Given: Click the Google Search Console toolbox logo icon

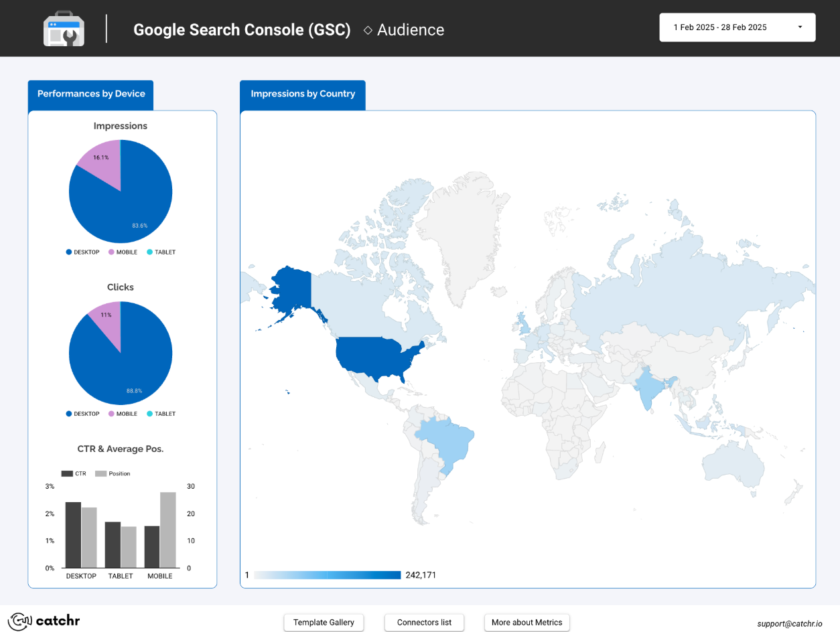Looking at the screenshot, I should coord(64,27).
